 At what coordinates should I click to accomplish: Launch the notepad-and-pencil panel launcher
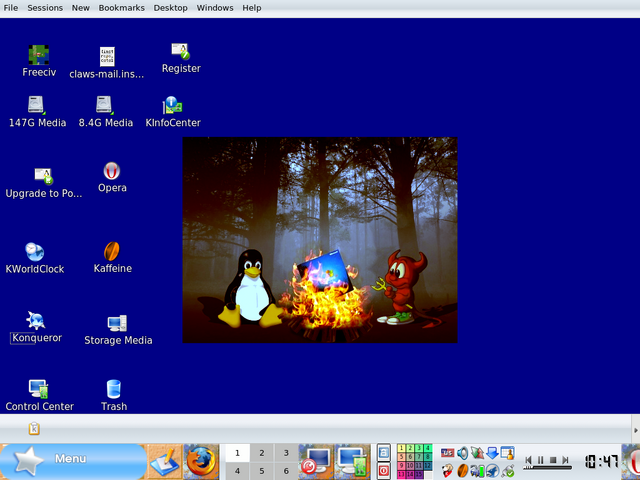[164, 462]
